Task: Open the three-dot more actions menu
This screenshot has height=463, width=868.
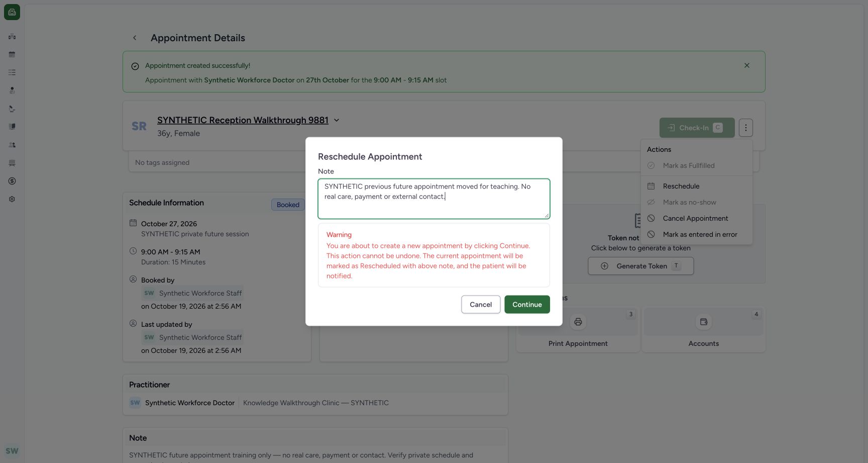Action: click(746, 128)
